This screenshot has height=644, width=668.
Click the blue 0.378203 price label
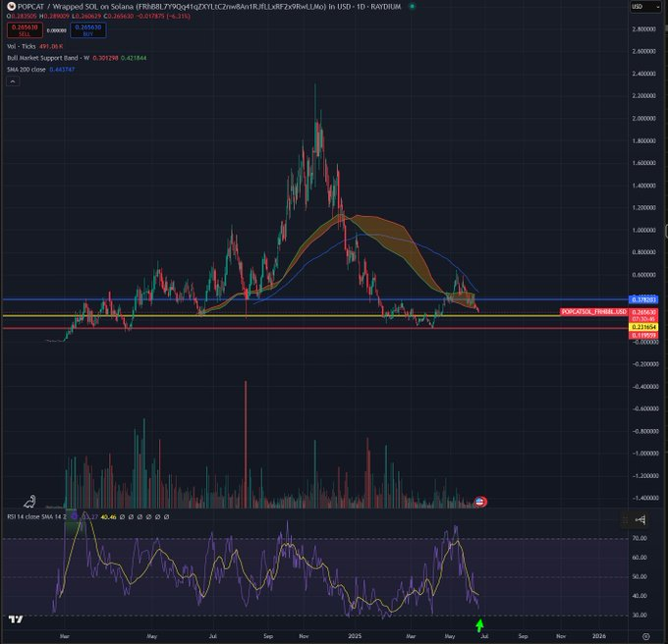click(x=643, y=299)
